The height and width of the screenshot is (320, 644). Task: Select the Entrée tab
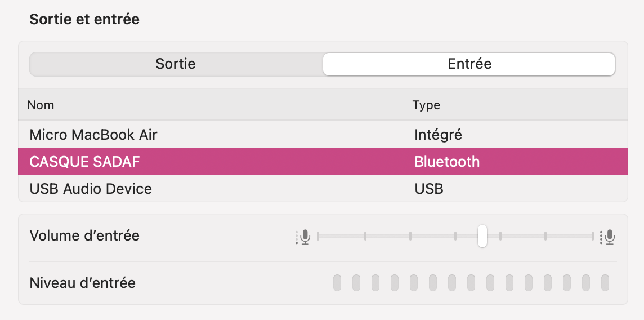pos(469,64)
